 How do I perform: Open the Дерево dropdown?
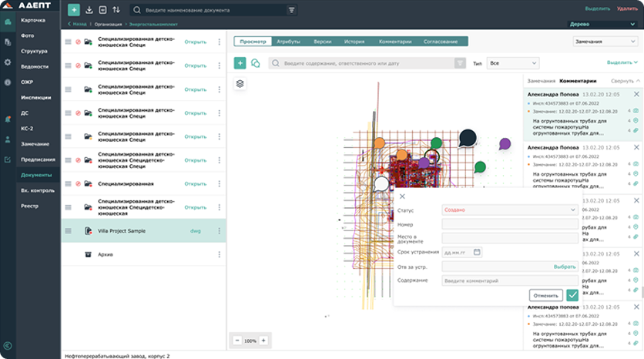click(602, 24)
